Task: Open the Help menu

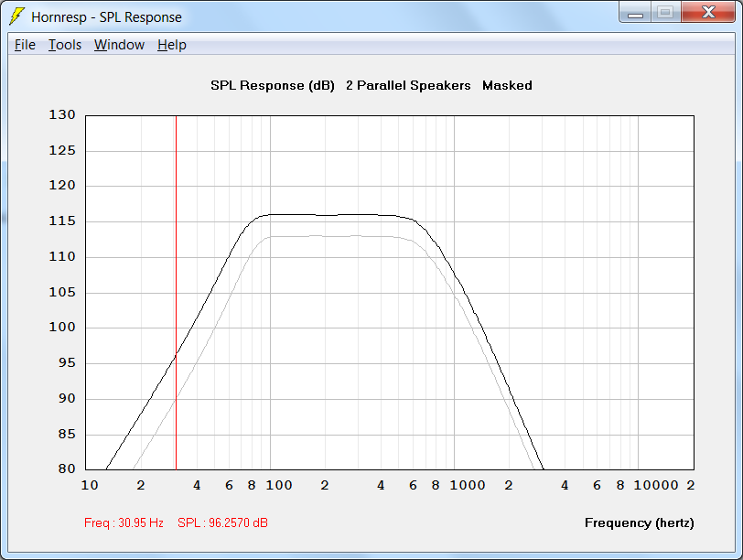Action: 171,45
